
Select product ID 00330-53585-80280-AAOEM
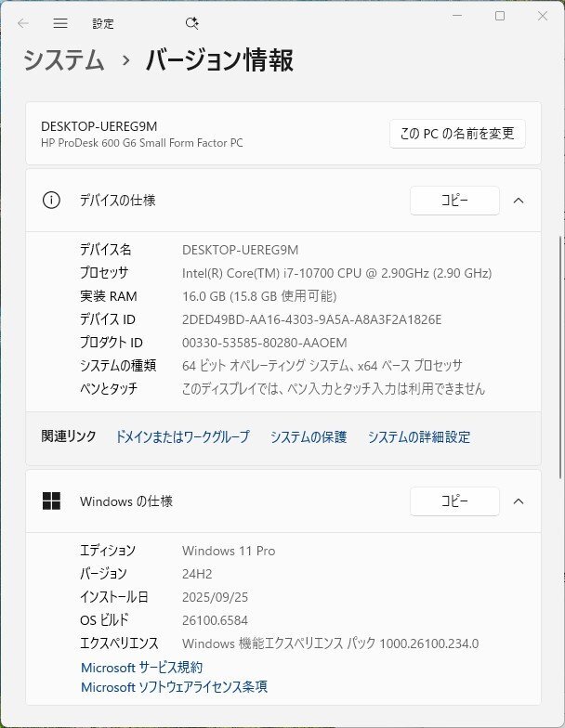(264, 343)
